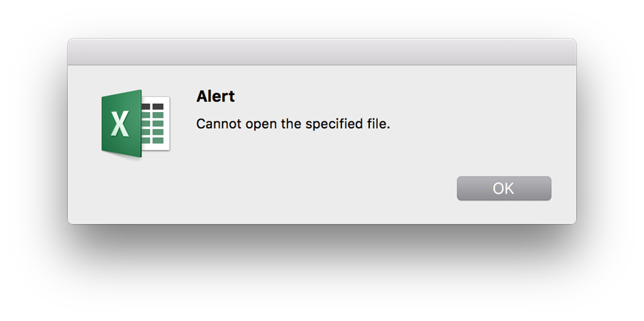The image size is (644, 321).
Task: Click the Excel application icon
Action: pos(136,123)
